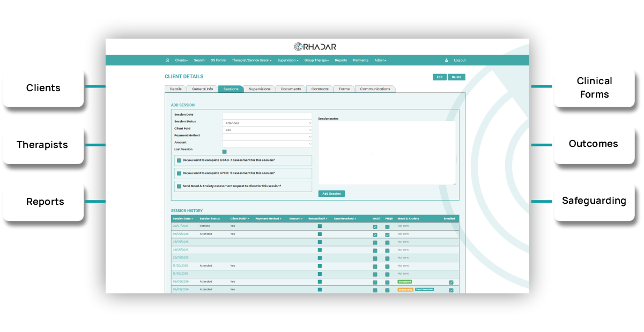The image size is (644, 332).
Task: Click the Add Session button
Action: point(331,194)
